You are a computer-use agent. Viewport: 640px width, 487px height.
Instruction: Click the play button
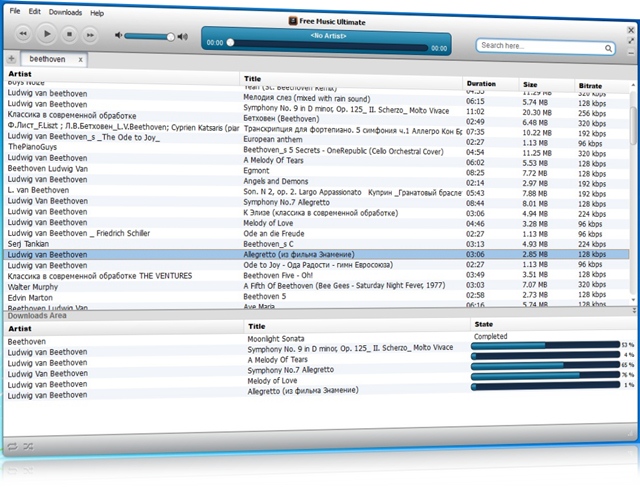[47, 33]
